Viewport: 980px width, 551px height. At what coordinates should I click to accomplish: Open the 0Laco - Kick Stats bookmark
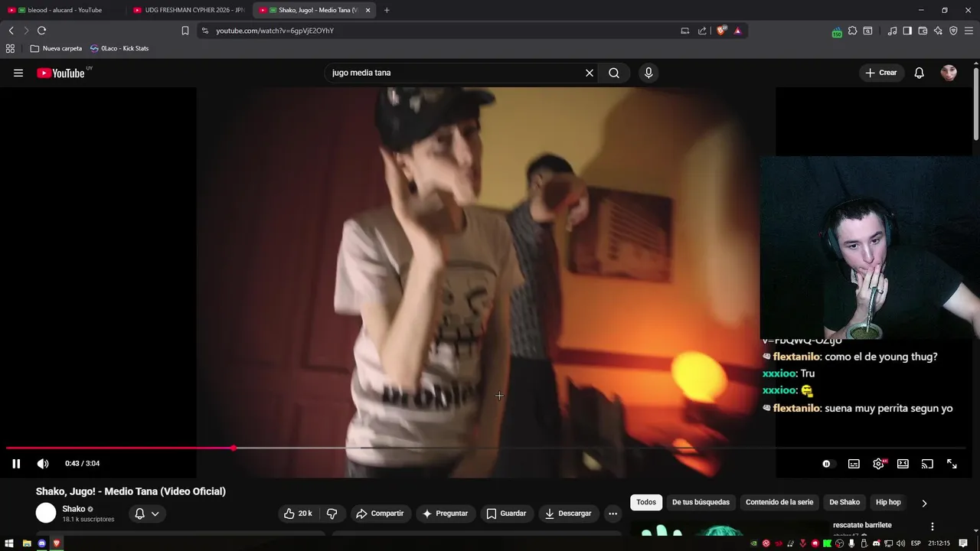click(x=119, y=48)
